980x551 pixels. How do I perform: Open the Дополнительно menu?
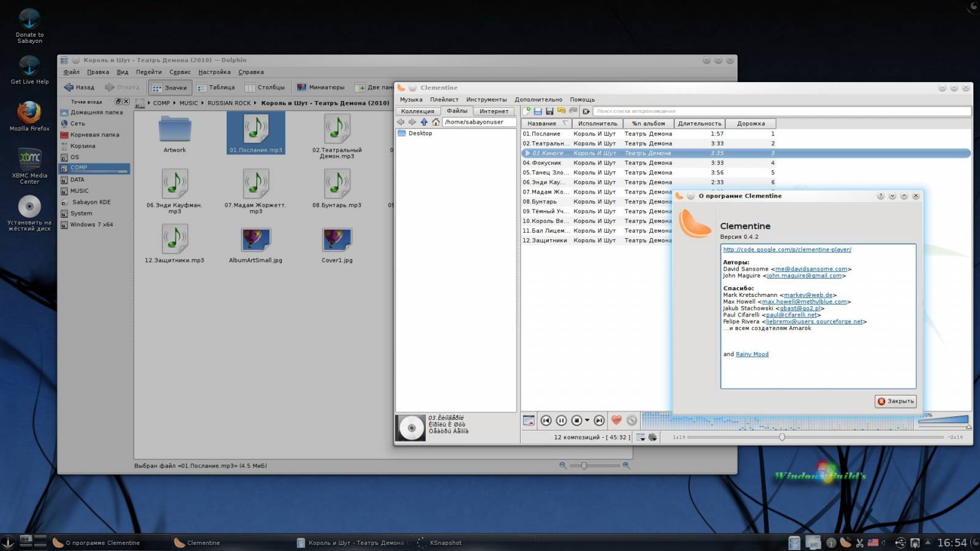pyautogui.click(x=538, y=99)
